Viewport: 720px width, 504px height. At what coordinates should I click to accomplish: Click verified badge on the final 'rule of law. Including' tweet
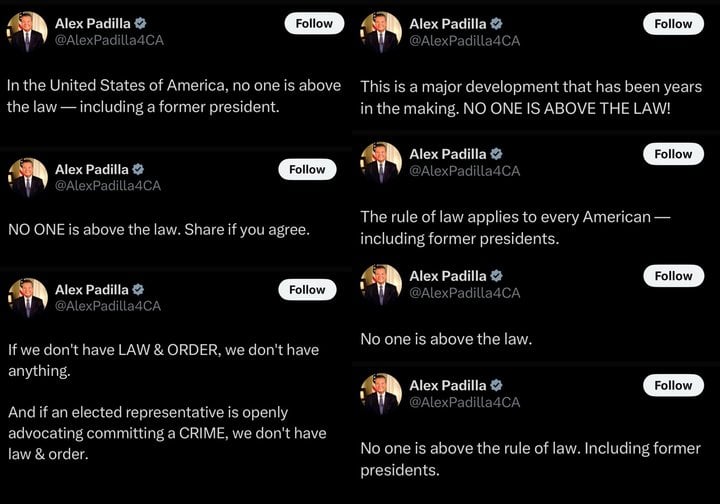pyautogui.click(x=496, y=385)
